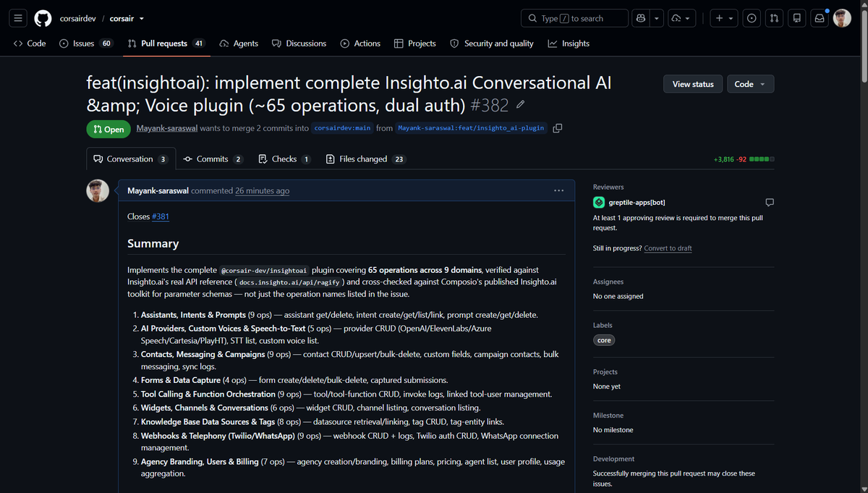Open the Copilot chat icon
868x493 pixels.
point(640,18)
